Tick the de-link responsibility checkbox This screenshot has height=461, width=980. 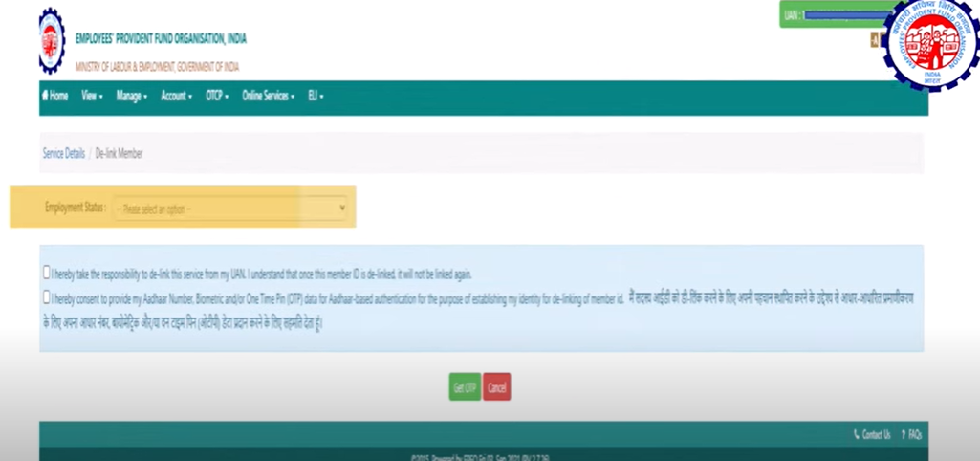coord(47,273)
